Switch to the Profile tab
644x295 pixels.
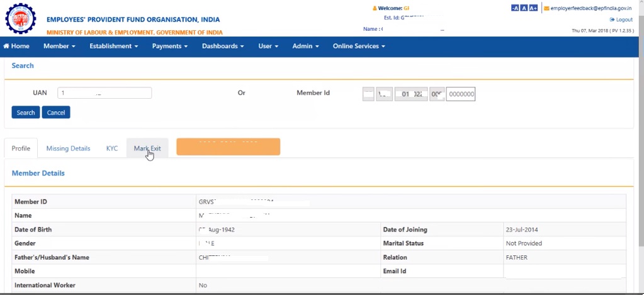pyautogui.click(x=21, y=148)
